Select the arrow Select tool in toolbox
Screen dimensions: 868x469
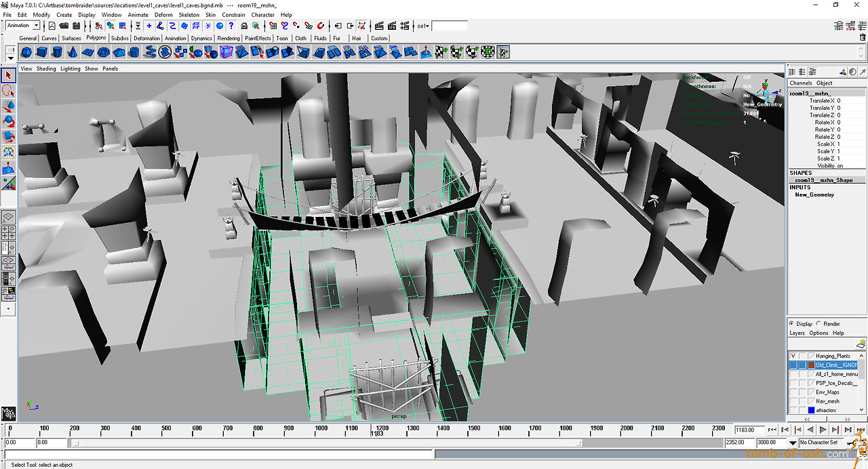tap(9, 75)
